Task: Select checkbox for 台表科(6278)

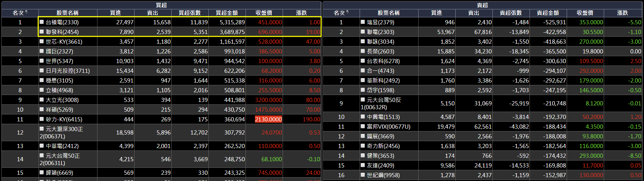Action: tap(363, 61)
